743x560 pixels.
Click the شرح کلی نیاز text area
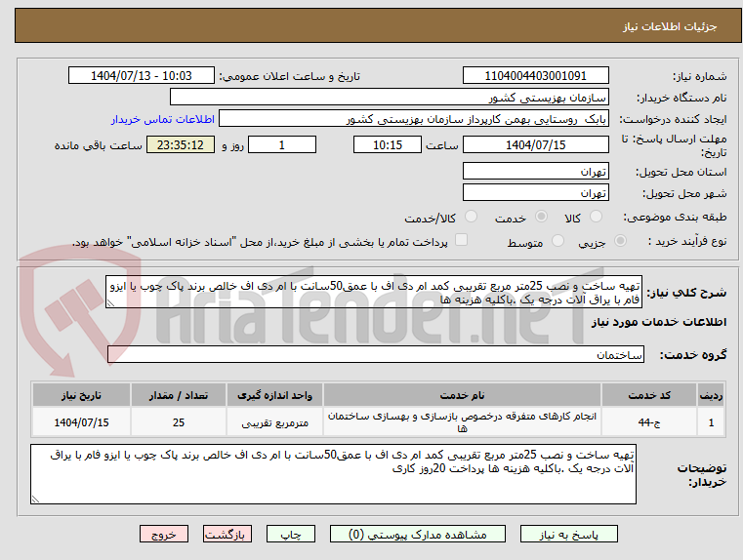[374, 292]
